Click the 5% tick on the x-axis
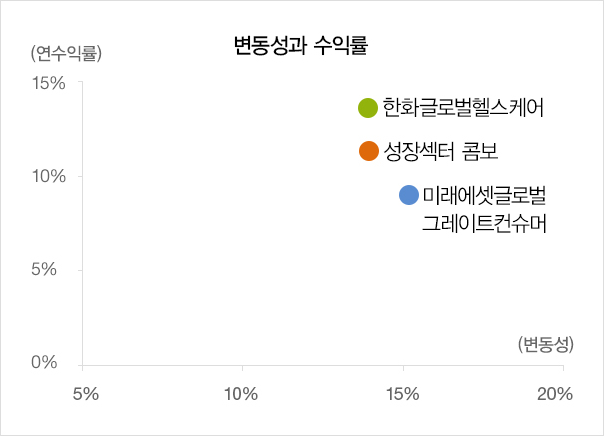 (86, 394)
